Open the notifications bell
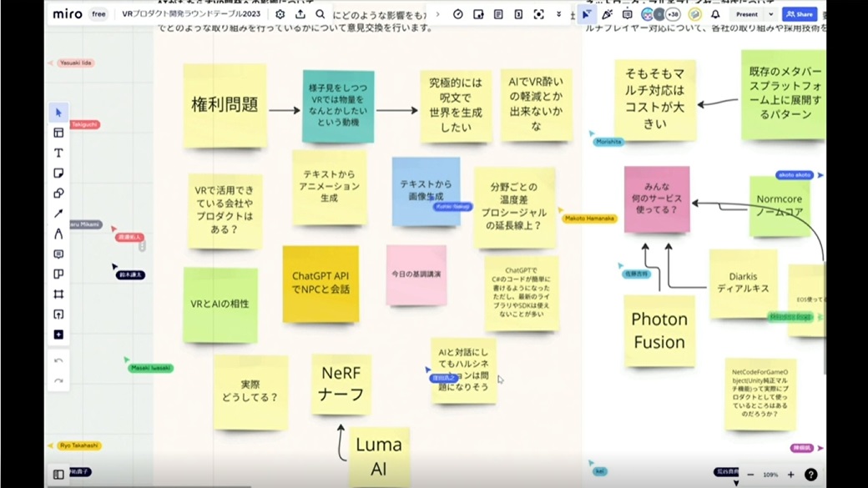 pos(715,14)
